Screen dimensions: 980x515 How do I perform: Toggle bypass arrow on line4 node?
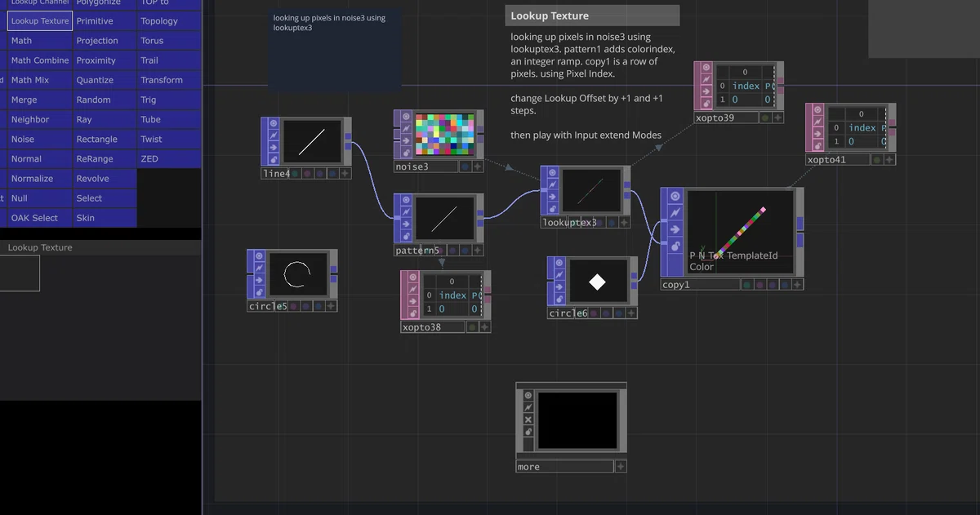[274, 148]
